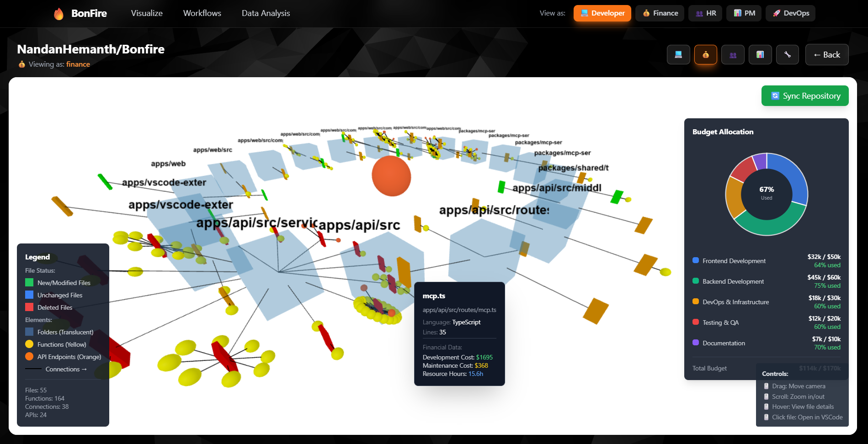Click the NandanHemanth/Bonfire repository title

(91, 49)
